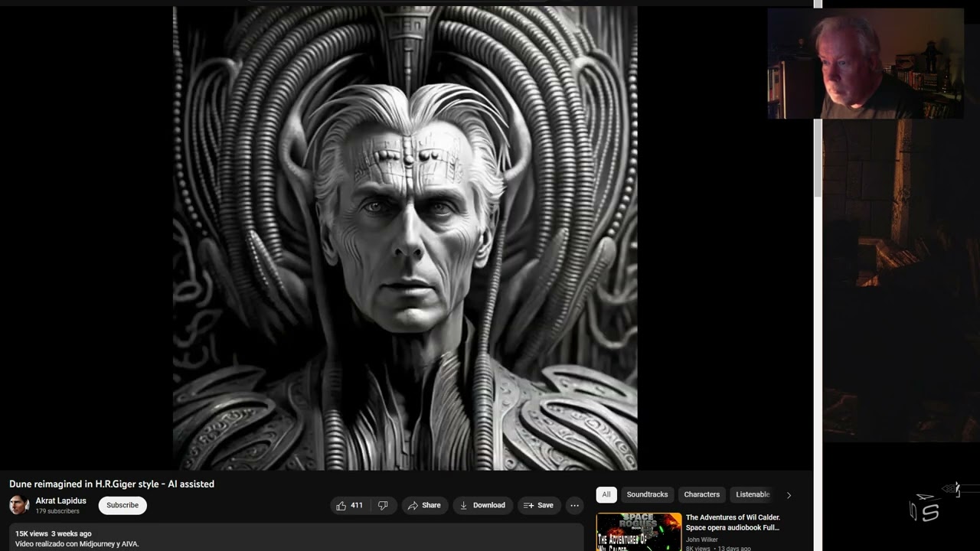Click the dislike thumbs-down icon
Screen dimensions: 980x551
[383, 505]
